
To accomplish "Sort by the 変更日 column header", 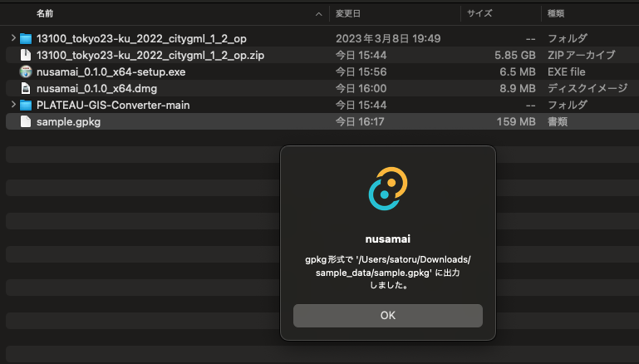I will (348, 13).
